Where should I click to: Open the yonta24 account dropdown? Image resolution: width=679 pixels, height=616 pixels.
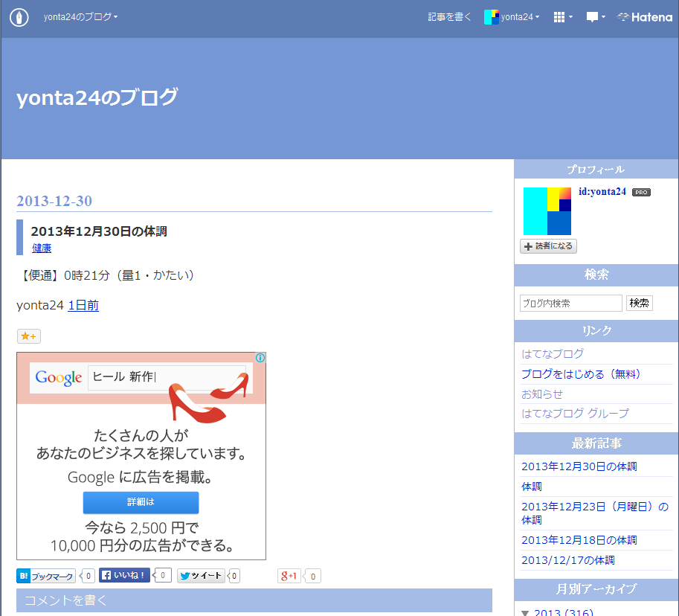point(512,16)
